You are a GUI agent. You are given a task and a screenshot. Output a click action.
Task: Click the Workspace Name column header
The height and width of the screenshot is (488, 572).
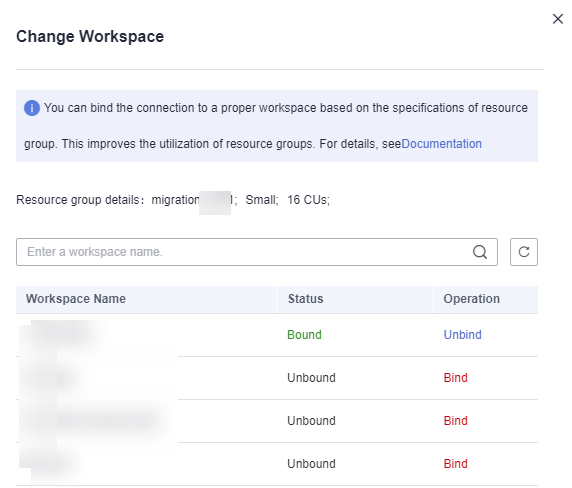coord(76,299)
